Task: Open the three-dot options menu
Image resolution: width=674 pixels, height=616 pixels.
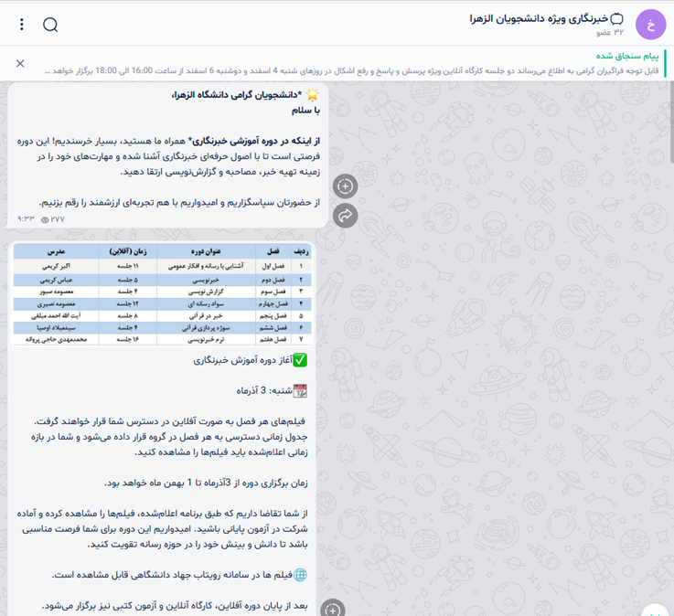Action: [22, 25]
